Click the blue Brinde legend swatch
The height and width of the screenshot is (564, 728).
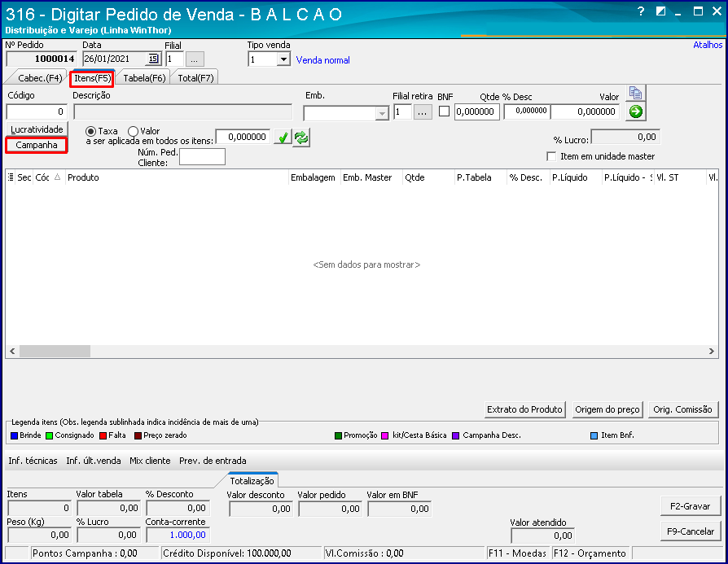coord(14,436)
